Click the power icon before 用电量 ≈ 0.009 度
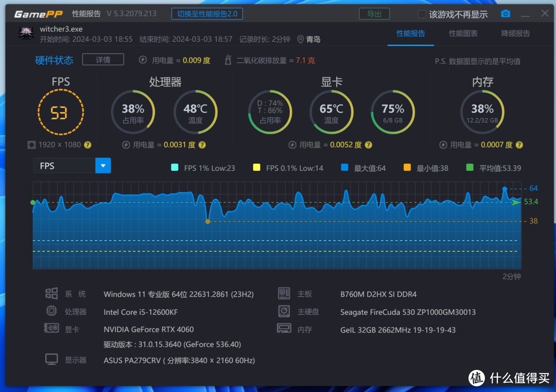 (x=143, y=60)
